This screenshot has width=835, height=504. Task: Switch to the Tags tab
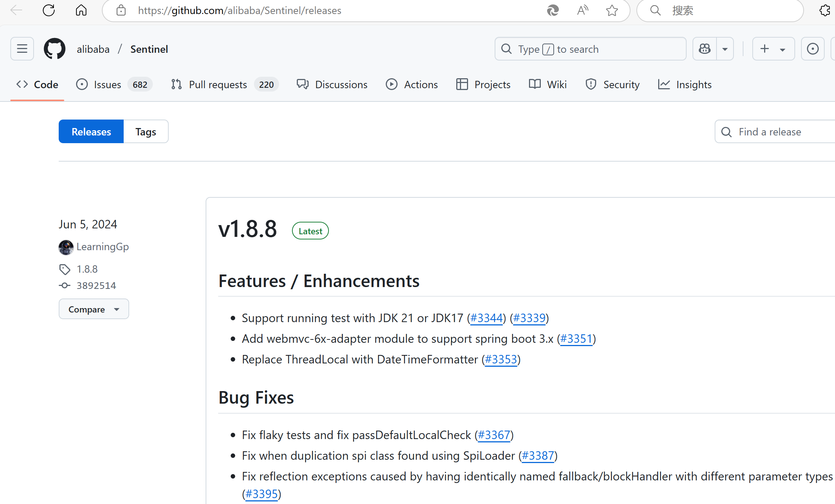pyautogui.click(x=146, y=132)
